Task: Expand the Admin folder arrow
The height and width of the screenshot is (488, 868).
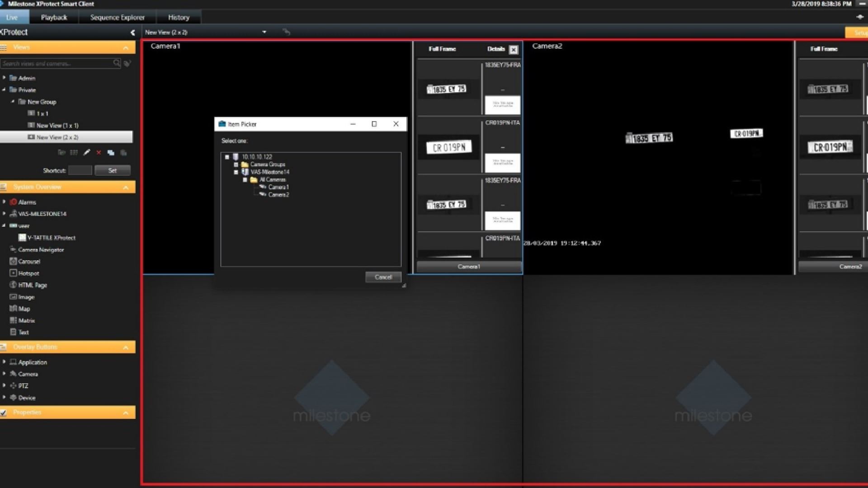Action: [4, 78]
